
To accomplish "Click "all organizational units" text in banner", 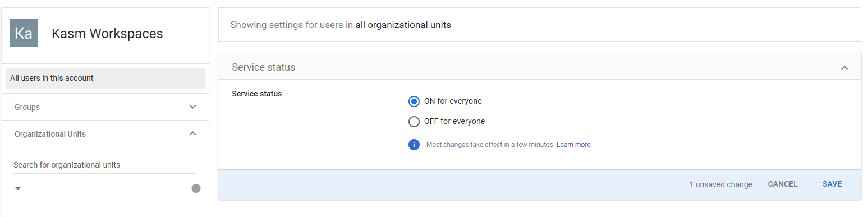I will (x=403, y=25).
